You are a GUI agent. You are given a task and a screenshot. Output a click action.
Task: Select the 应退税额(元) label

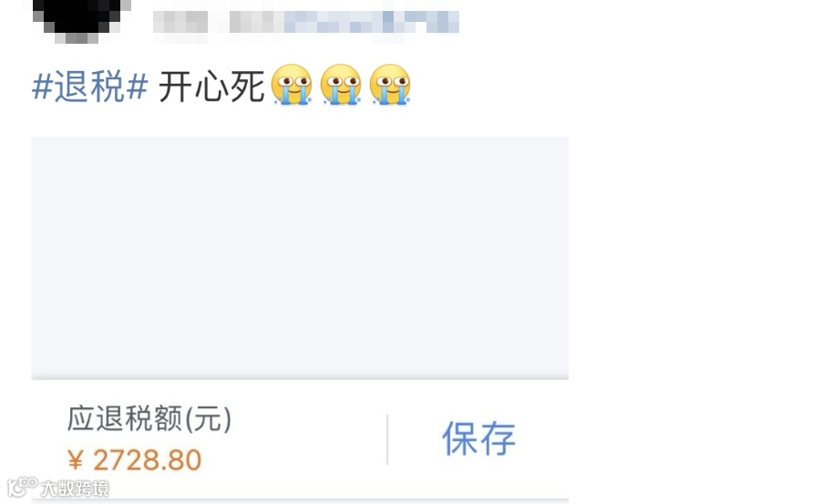pyautogui.click(x=149, y=418)
